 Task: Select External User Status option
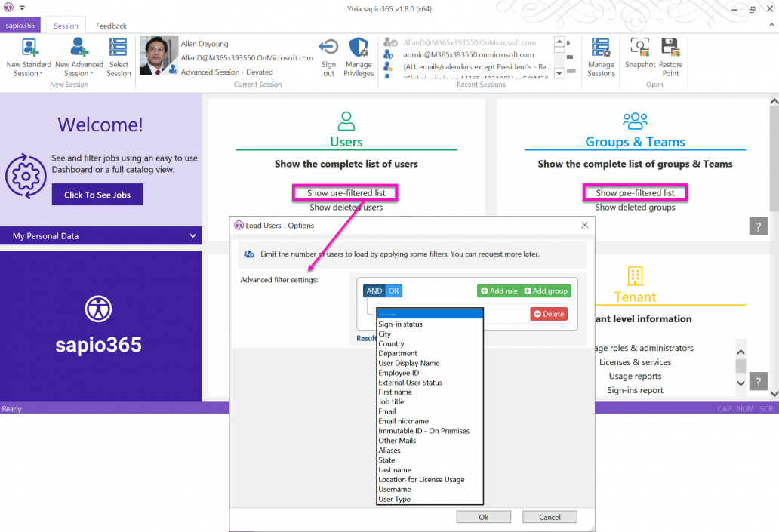430,383
